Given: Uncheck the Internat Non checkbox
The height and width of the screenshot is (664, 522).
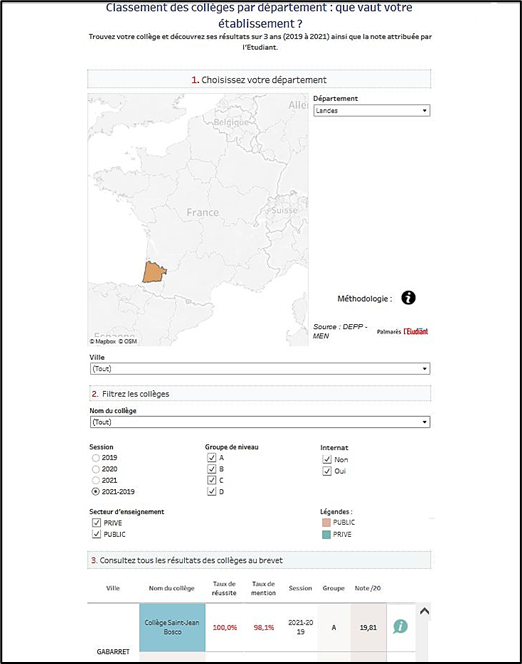Looking at the screenshot, I should coord(327,459).
